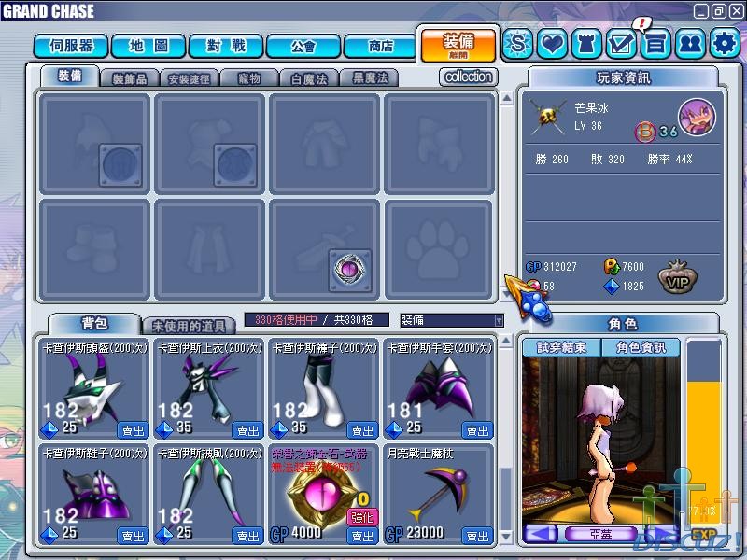Switch to the 寵物 pet tab
Viewport: 747px width, 560px height.
pyautogui.click(x=249, y=78)
